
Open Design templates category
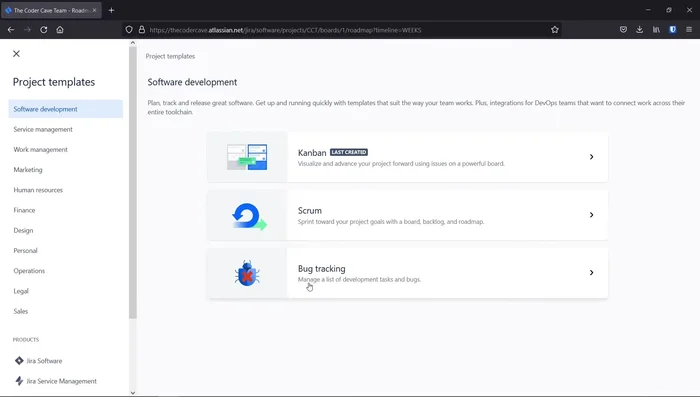(x=23, y=230)
